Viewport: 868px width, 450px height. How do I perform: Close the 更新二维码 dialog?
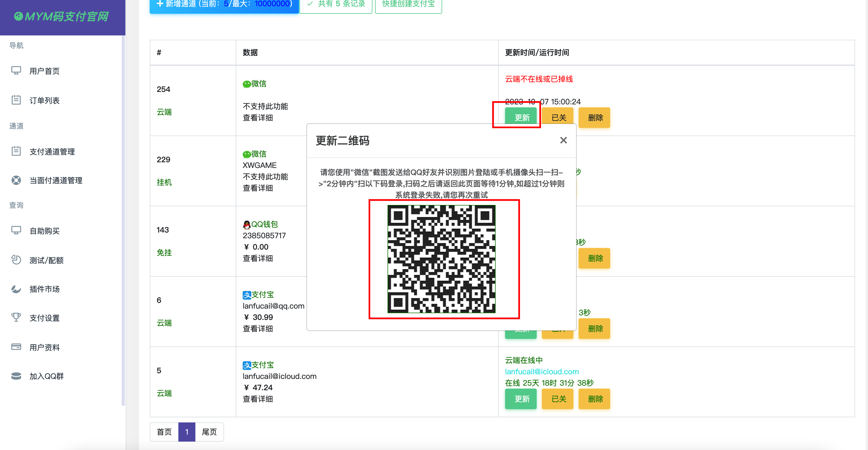point(563,140)
